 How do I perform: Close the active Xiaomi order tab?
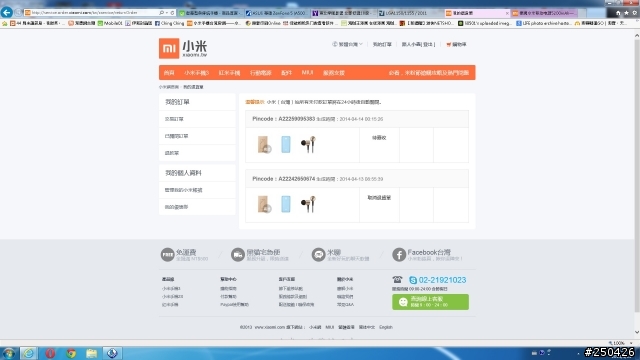click(x=507, y=13)
